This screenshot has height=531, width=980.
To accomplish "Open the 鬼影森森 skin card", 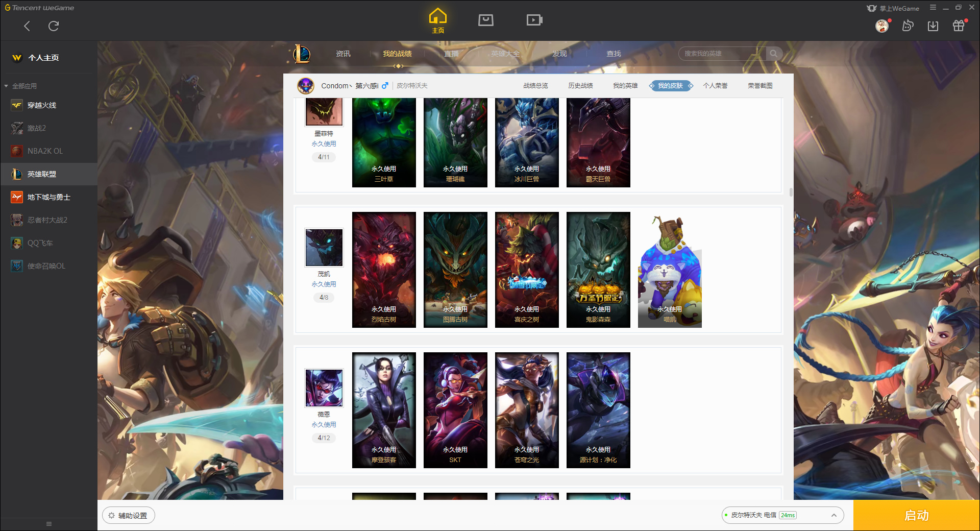I will point(598,270).
